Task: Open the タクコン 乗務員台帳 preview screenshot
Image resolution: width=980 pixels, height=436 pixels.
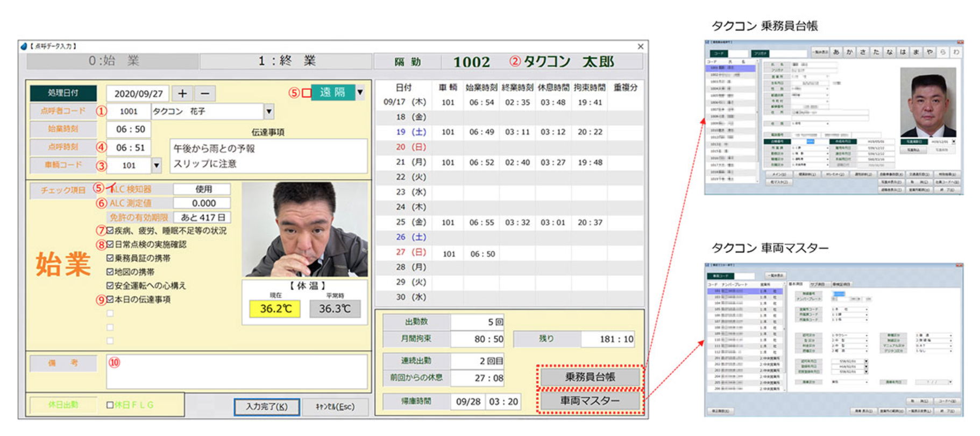Action: click(833, 117)
